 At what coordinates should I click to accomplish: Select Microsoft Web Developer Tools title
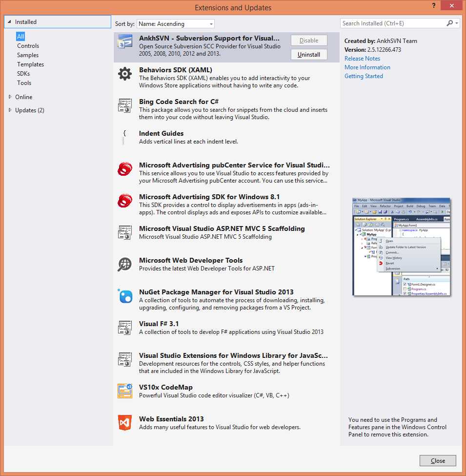click(191, 260)
